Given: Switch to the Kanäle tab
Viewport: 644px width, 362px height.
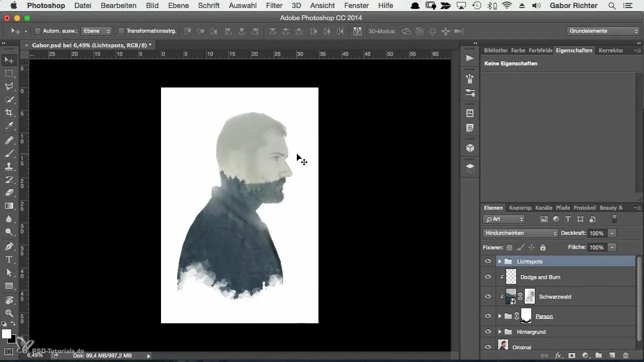Looking at the screenshot, I should (x=544, y=208).
